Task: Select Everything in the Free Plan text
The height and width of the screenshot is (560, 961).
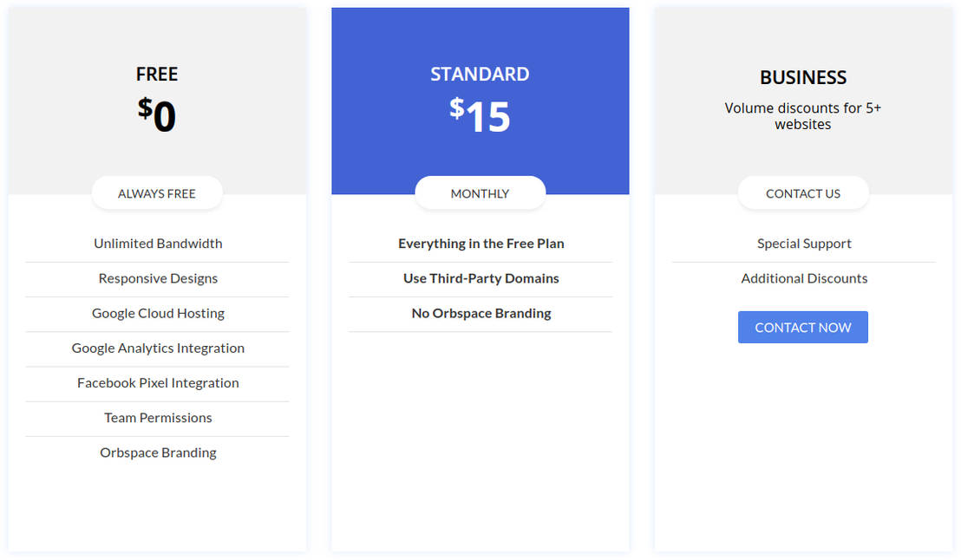Action: point(480,244)
